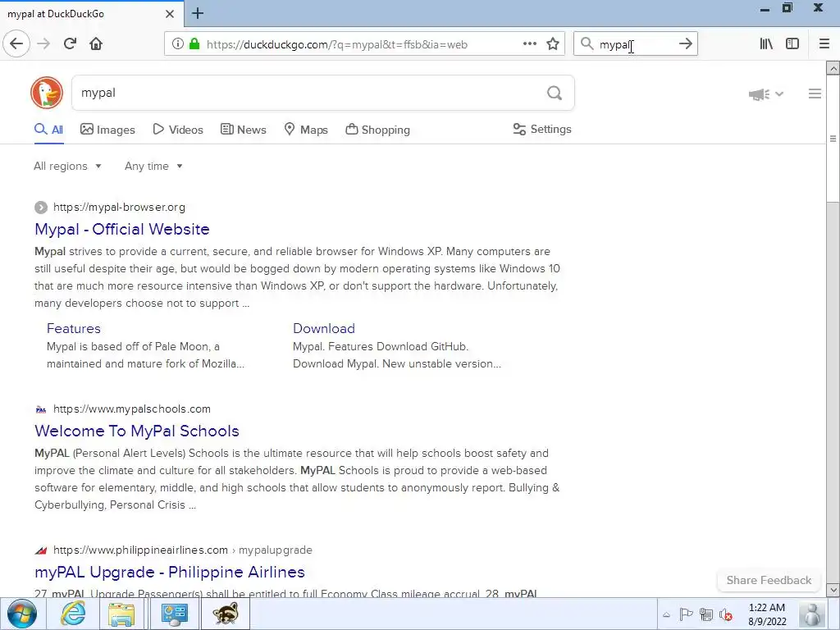This screenshot has width=840, height=630.
Task: Click the Share Feedback button
Action: [x=769, y=580]
